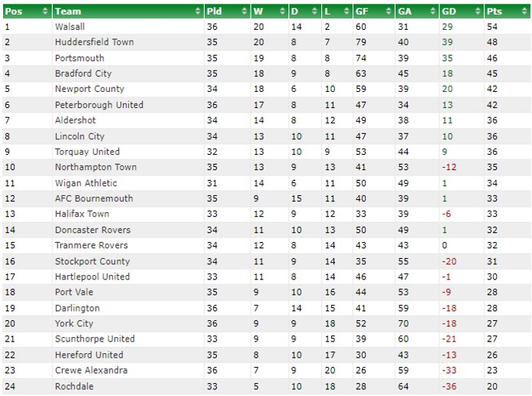Click the sort arrows in GF header
532x396 pixels.
[x=389, y=11]
